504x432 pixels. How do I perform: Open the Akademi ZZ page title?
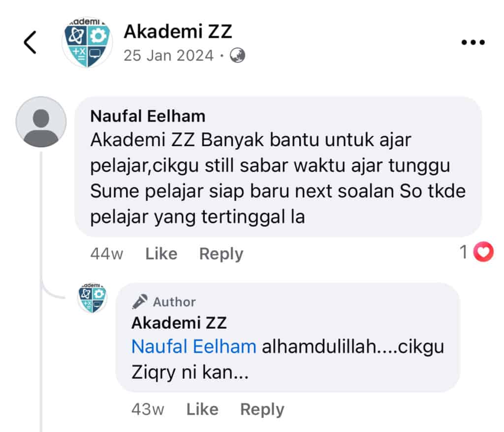pyautogui.click(x=178, y=31)
